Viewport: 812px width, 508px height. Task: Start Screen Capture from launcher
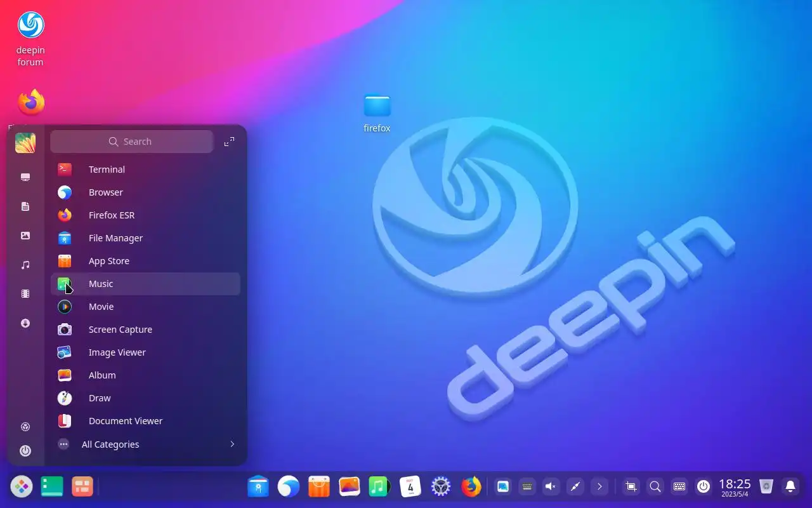pos(145,330)
